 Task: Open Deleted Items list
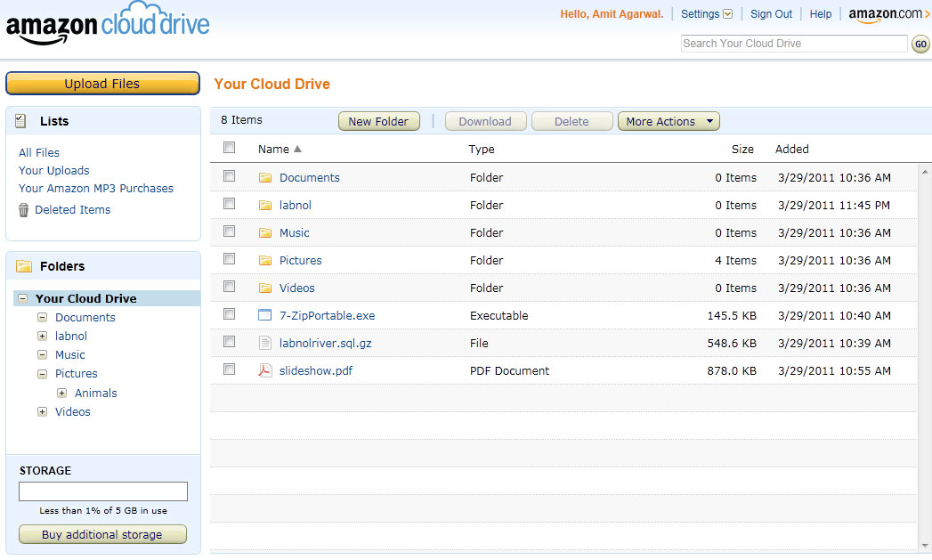coord(72,210)
